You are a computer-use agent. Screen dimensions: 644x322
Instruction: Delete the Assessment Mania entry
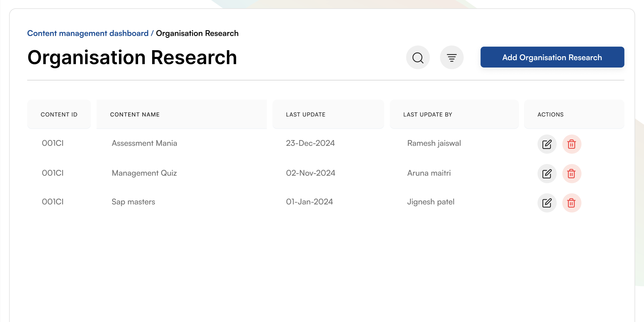(571, 144)
